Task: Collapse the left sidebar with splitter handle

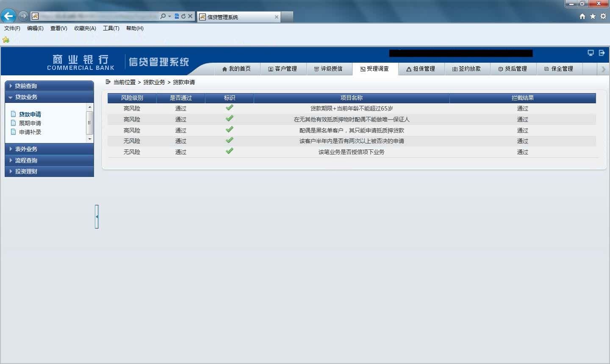Action: (97, 217)
